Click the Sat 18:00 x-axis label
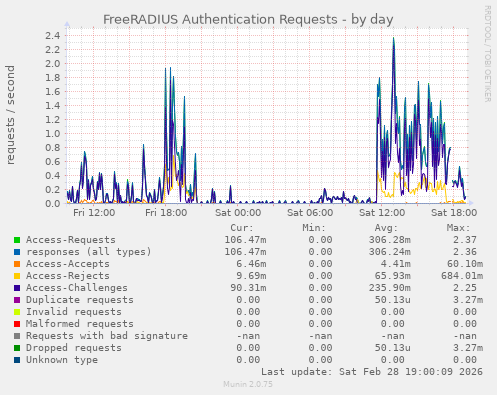This screenshot has width=497, height=395. (x=454, y=213)
